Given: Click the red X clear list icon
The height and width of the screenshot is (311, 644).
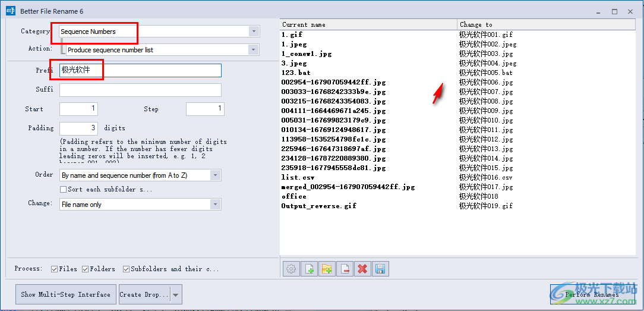Looking at the screenshot, I should [362, 269].
